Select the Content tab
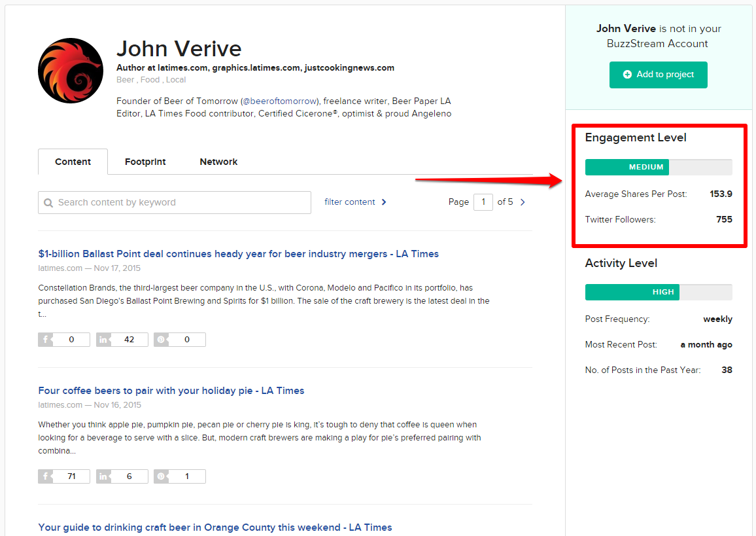Screen dimensions: 756x536 tap(73, 162)
